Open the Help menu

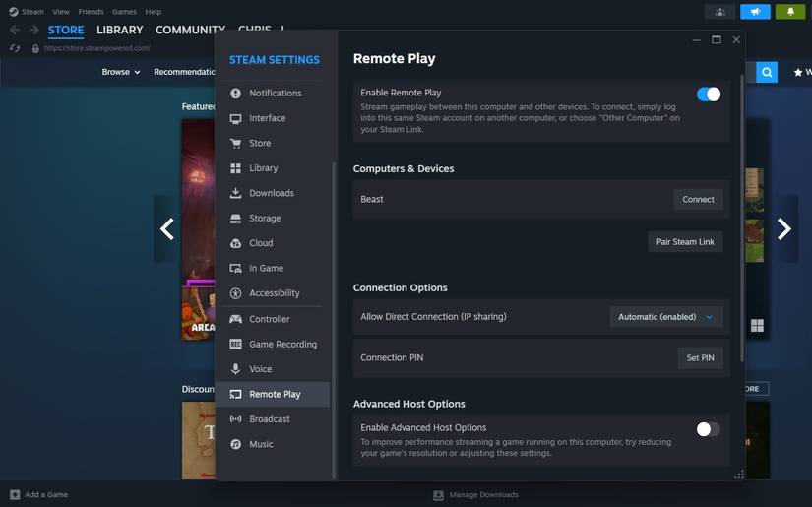click(x=153, y=12)
